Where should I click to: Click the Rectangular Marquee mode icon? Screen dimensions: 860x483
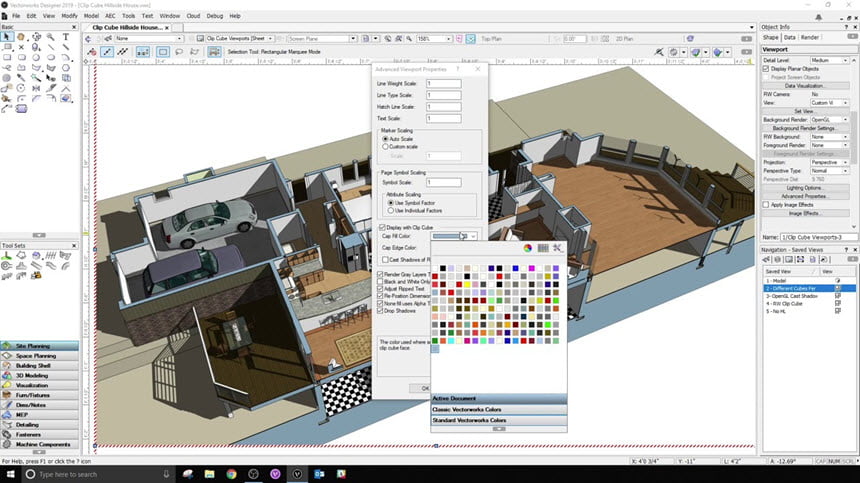click(163, 52)
